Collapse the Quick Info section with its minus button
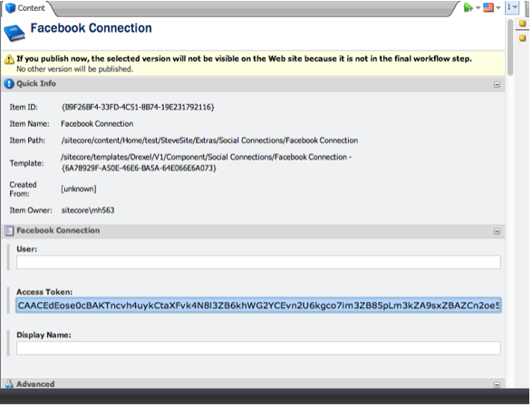This screenshot has height=407, width=532. pos(497,84)
